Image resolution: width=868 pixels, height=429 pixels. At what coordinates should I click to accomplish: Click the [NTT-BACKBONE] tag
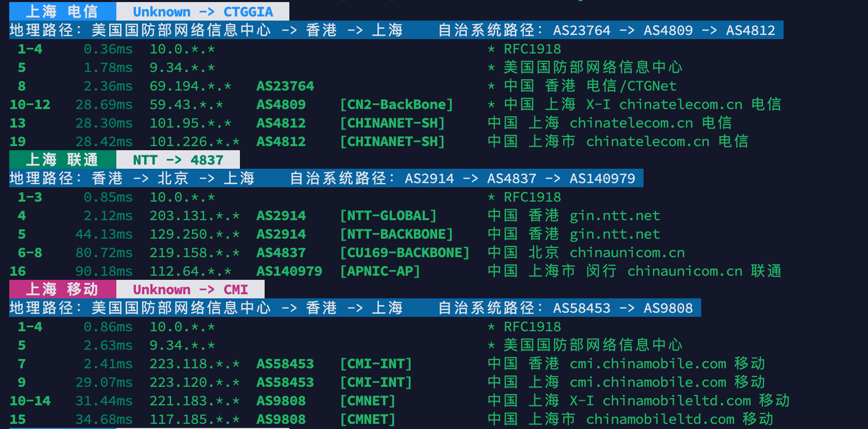pos(396,234)
